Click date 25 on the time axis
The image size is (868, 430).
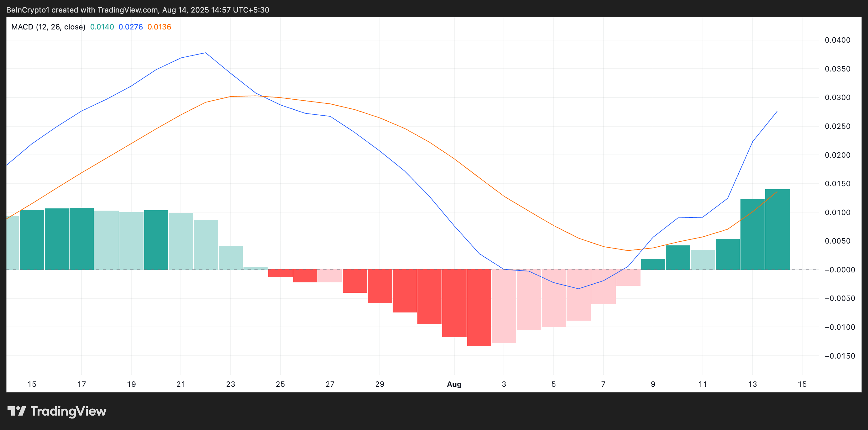pos(280,384)
